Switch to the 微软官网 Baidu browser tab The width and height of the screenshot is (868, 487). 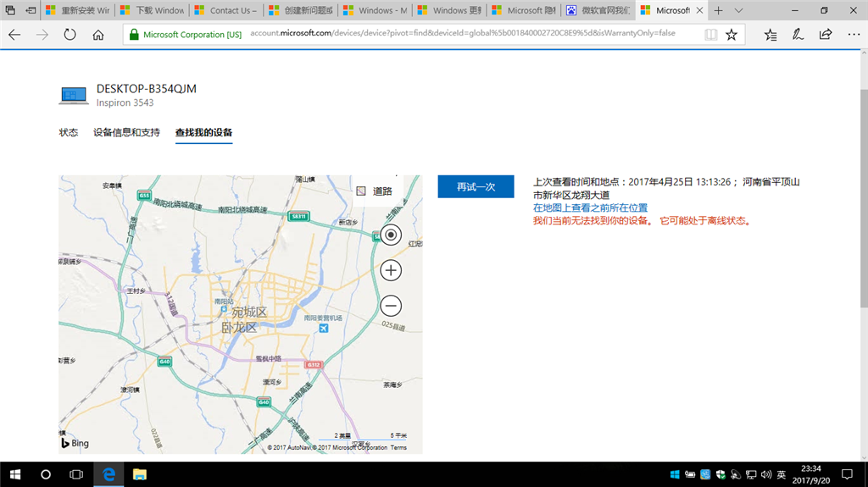click(598, 10)
